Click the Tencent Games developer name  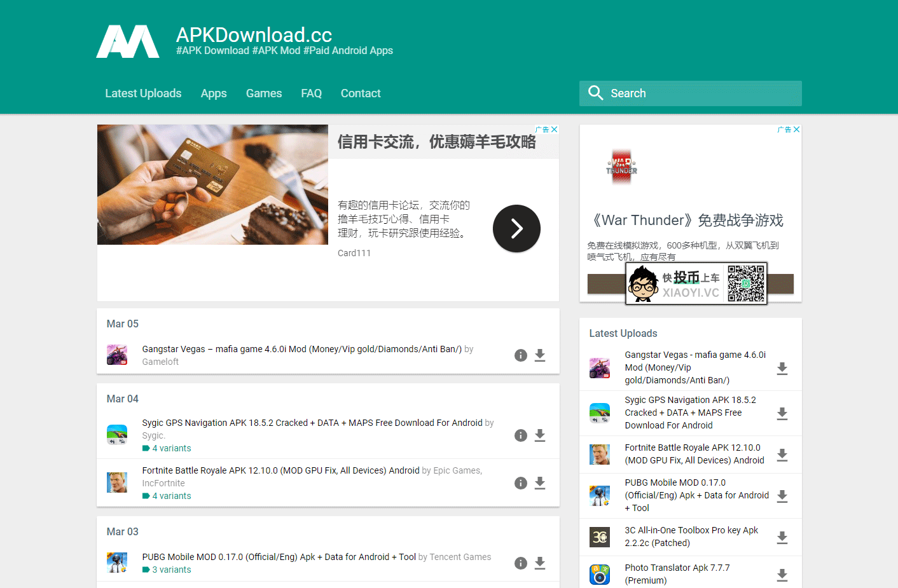click(x=460, y=557)
